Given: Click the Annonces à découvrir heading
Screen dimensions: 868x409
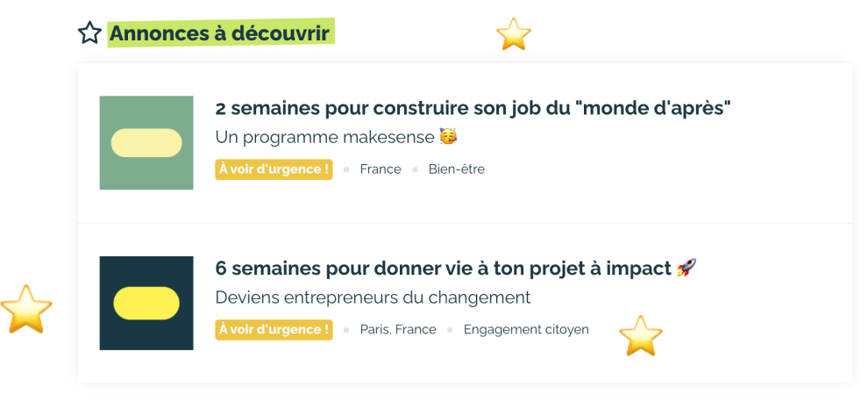Looking at the screenshot, I should coord(220,33).
